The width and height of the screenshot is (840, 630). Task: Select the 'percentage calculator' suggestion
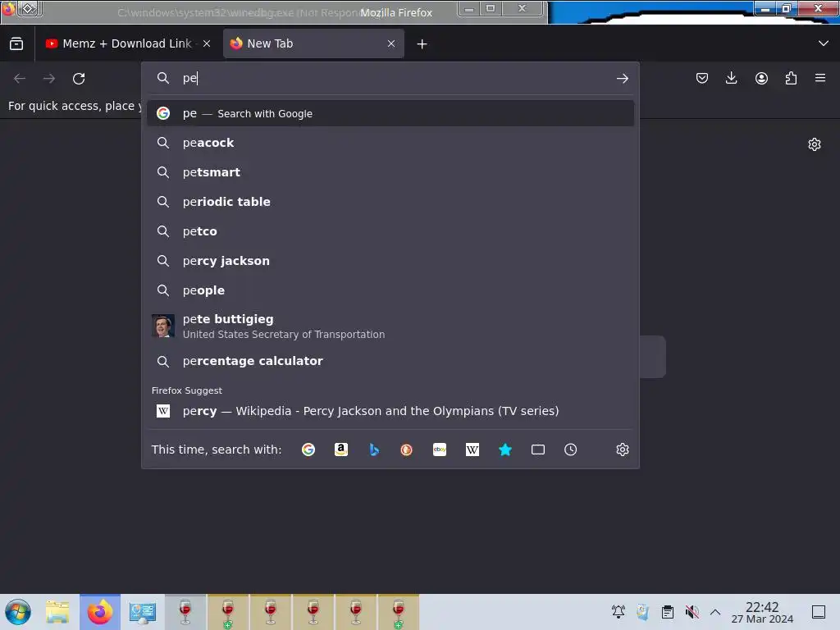[x=390, y=361]
